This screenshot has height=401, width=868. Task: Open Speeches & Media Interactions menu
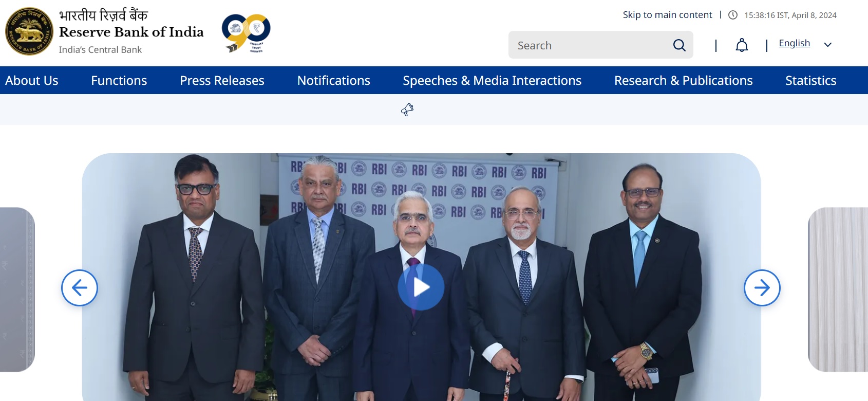[492, 80]
